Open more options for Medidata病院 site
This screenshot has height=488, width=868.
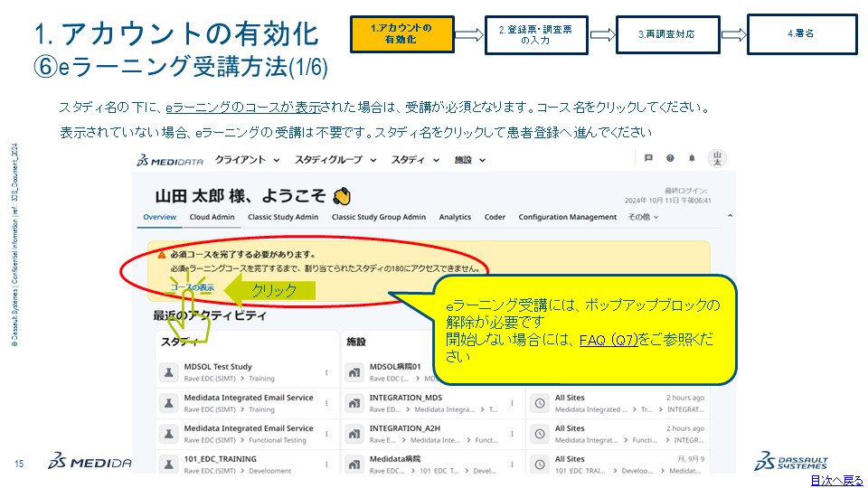tap(512, 465)
